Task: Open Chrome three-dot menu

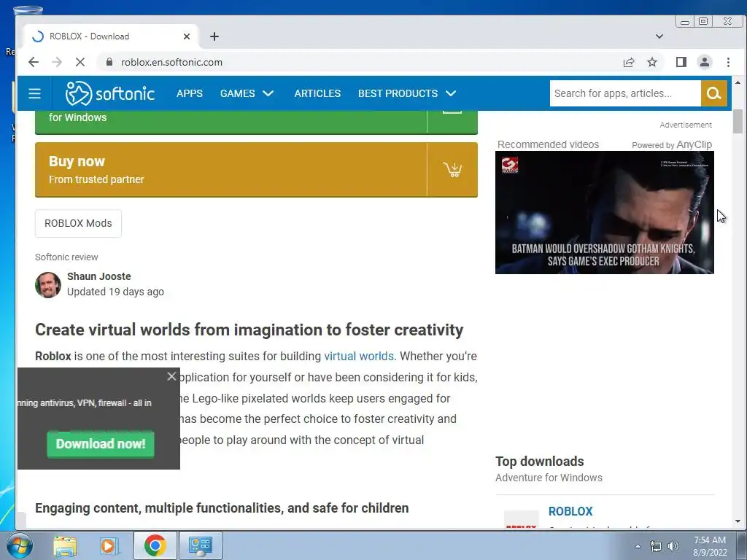Action: click(x=728, y=62)
